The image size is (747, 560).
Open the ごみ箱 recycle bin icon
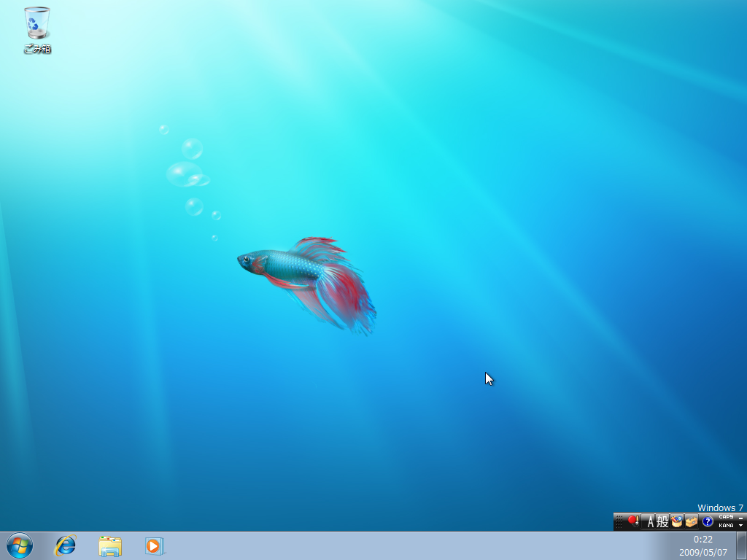click(37, 29)
